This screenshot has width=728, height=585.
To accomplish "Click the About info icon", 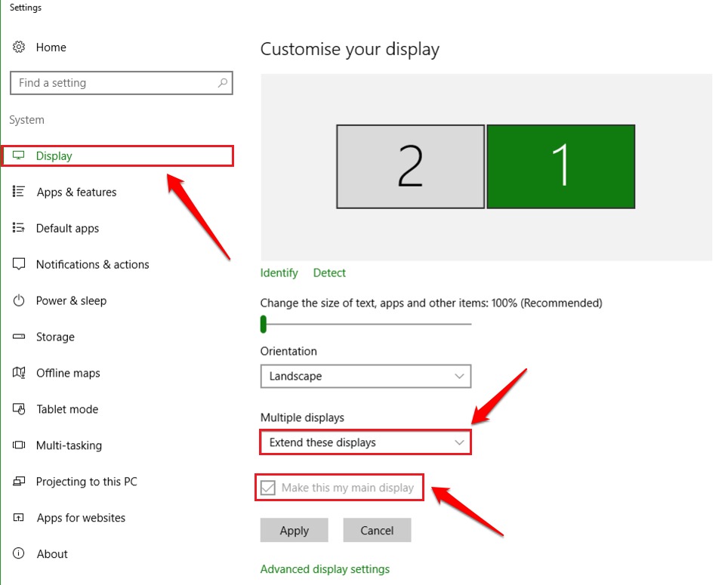I will click(19, 553).
